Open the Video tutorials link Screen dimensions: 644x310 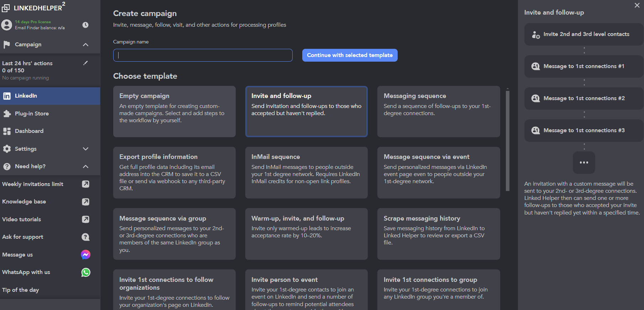pos(21,219)
